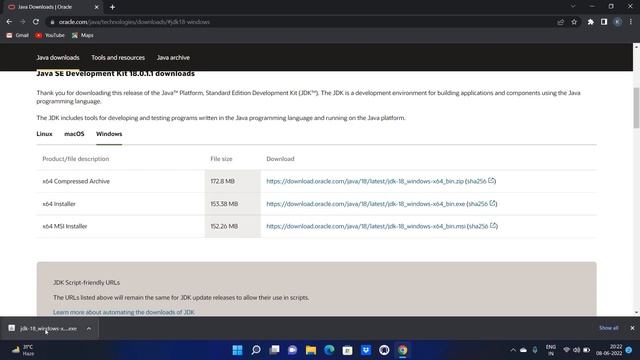Download the x64 Compressed Archive zip link
The height and width of the screenshot is (360, 640).
(x=365, y=181)
